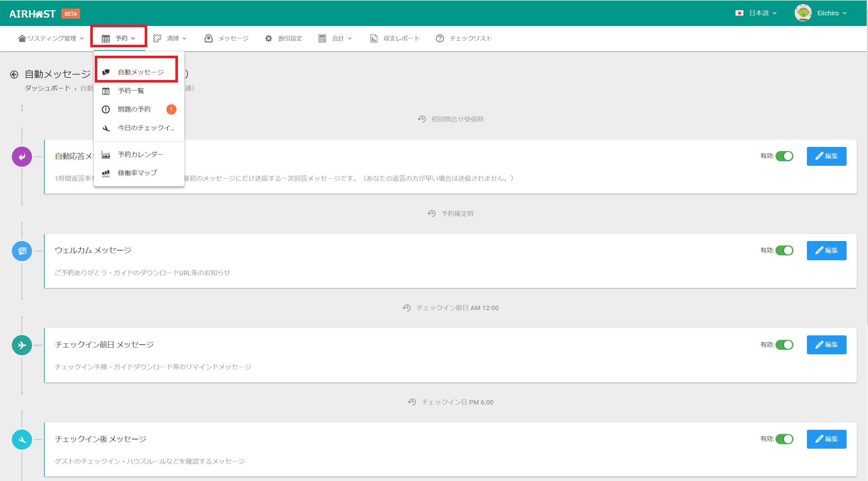Click the AirHost logo
This screenshot has height=481, width=868.
[x=32, y=14]
